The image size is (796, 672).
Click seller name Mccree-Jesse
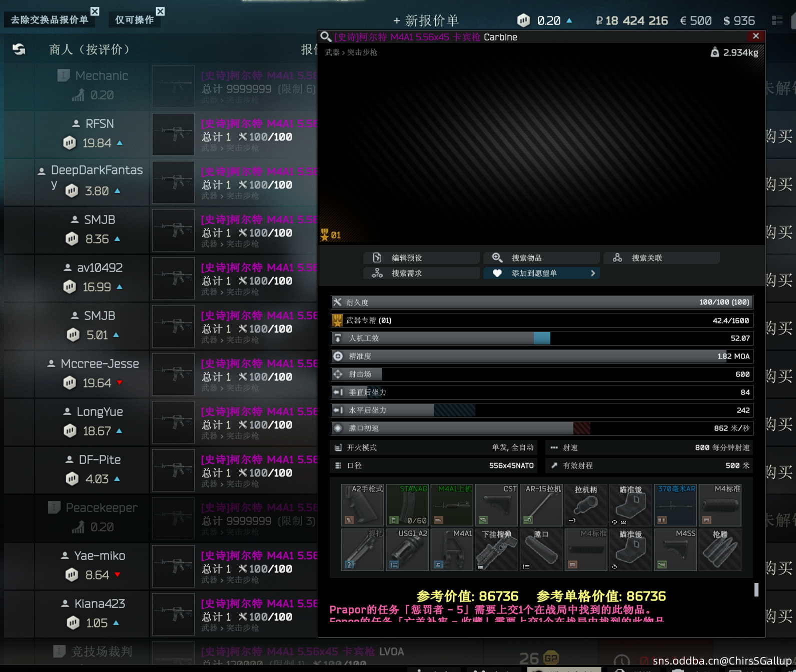pyautogui.click(x=100, y=363)
